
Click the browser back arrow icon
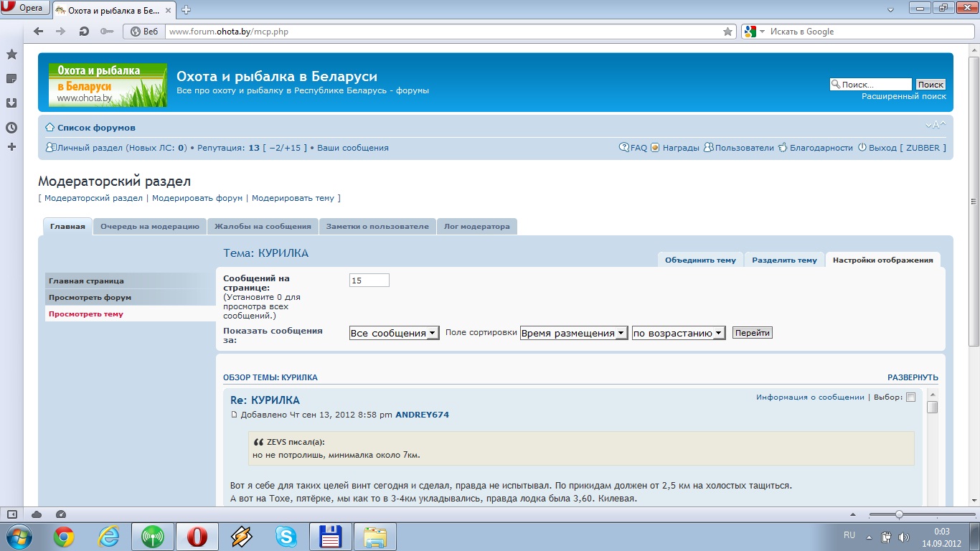(39, 32)
